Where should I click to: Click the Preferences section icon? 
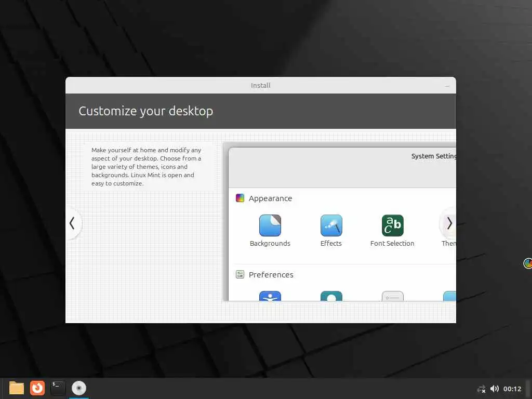[240, 274]
